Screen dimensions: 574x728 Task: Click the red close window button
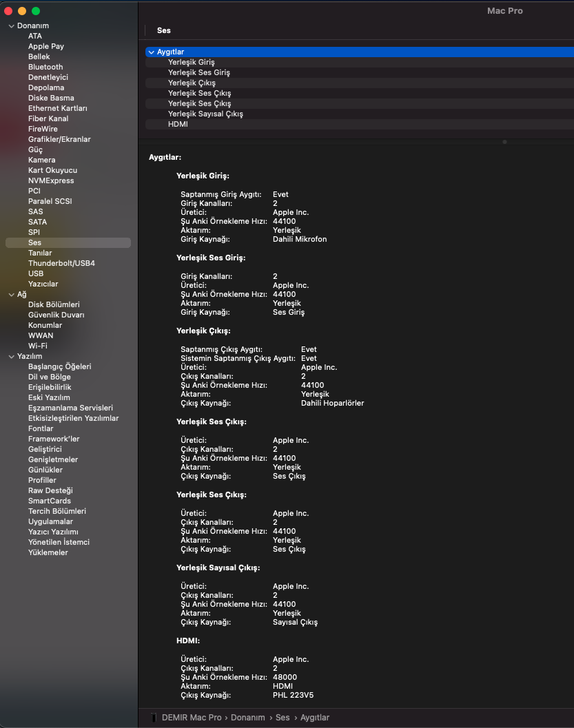(x=8, y=11)
